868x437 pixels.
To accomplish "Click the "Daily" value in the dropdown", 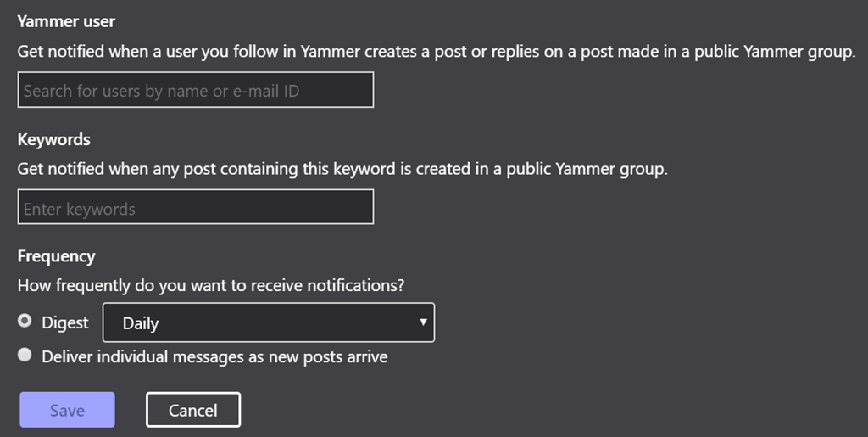I will coord(141,323).
